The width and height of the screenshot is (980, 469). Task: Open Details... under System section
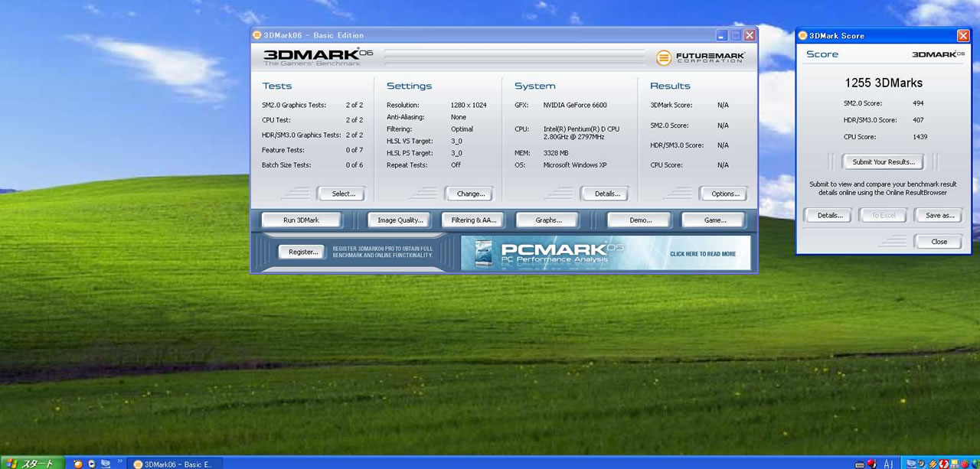(606, 194)
